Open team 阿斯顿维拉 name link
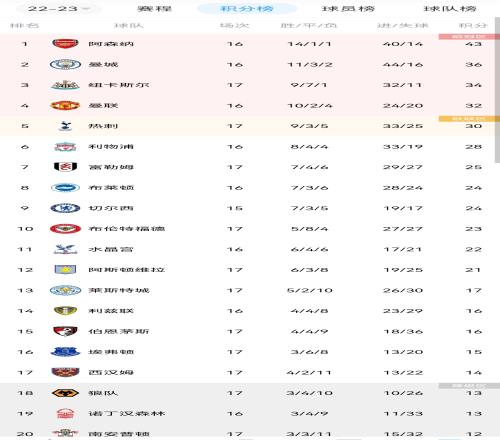The width and height of the screenshot is (500, 440). pos(127,270)
